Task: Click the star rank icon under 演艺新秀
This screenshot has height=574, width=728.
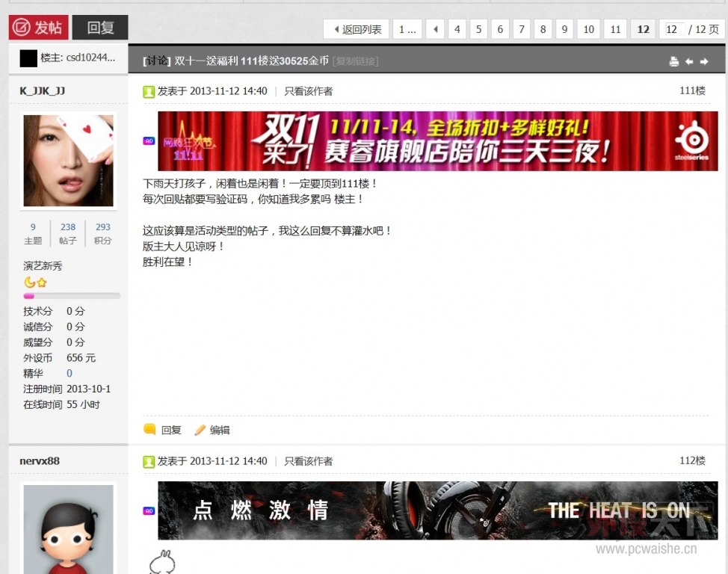Action: 42,283
